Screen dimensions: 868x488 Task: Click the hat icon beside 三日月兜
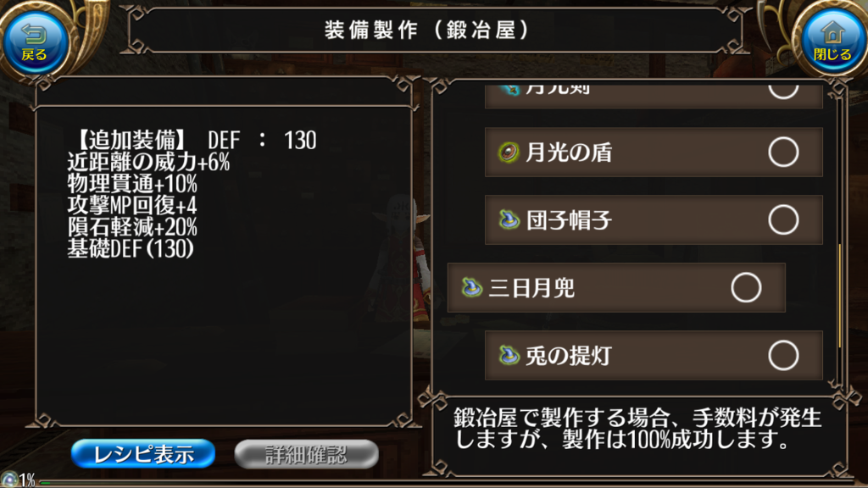pyautogui.click(x=471, y=288)
